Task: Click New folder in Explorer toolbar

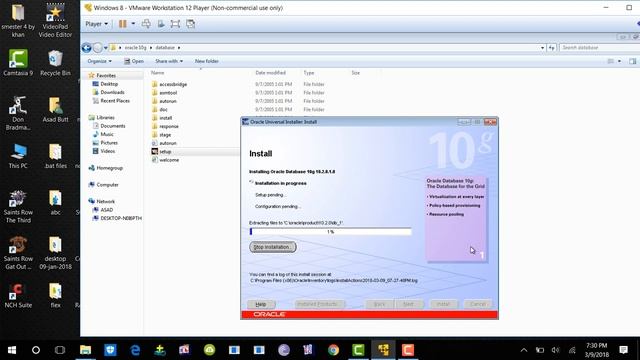Action: tap(207, 61)
